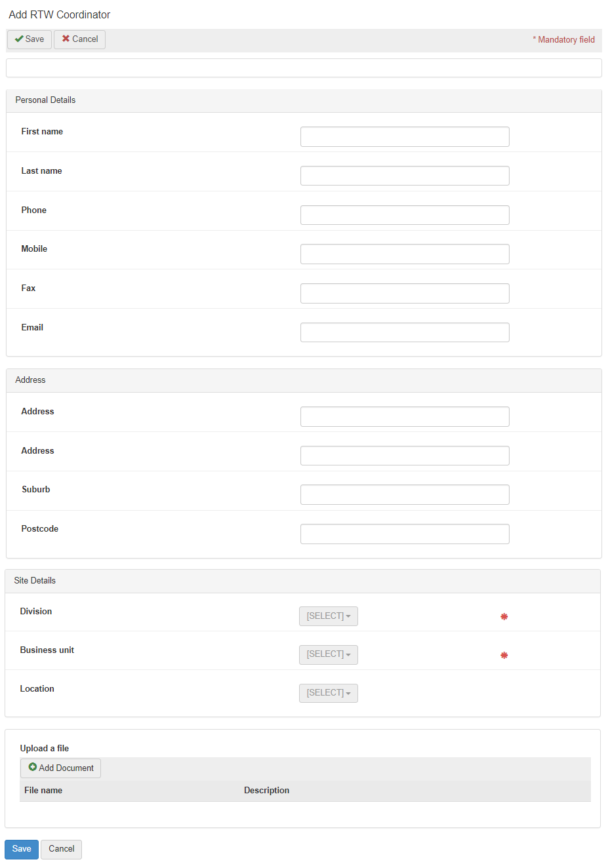Select the first Address input field
Screen dimensions: 608x868
pyautogui.click(x=405, y=416)
